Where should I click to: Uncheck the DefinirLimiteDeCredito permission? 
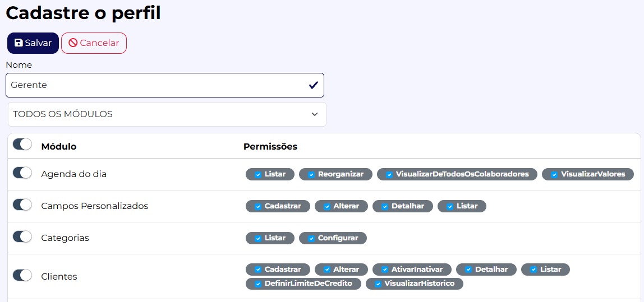(258, 284)
